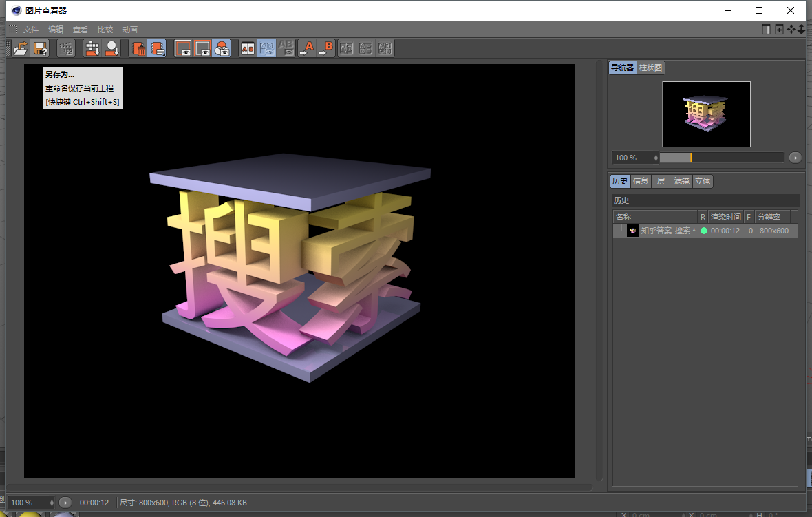Screen dimensions: 812x517
Task: Open the 查看 menu
Action: point(81,30)
